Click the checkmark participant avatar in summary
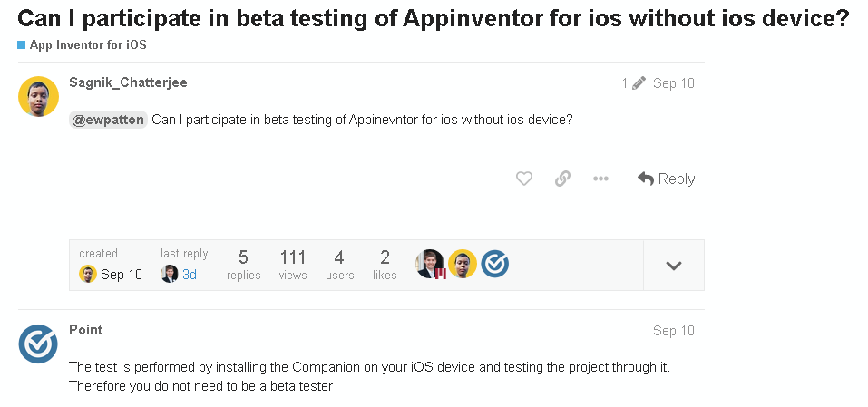 [495, 264]
